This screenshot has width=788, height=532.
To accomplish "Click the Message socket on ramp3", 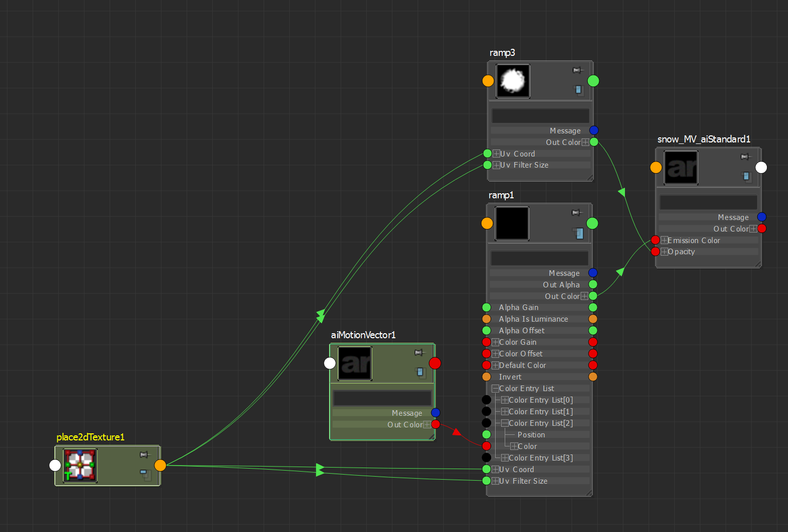I will [593, 130].
